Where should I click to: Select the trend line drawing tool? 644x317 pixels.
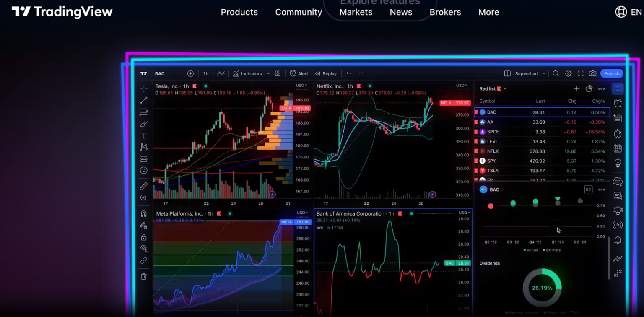coord(143,100)
